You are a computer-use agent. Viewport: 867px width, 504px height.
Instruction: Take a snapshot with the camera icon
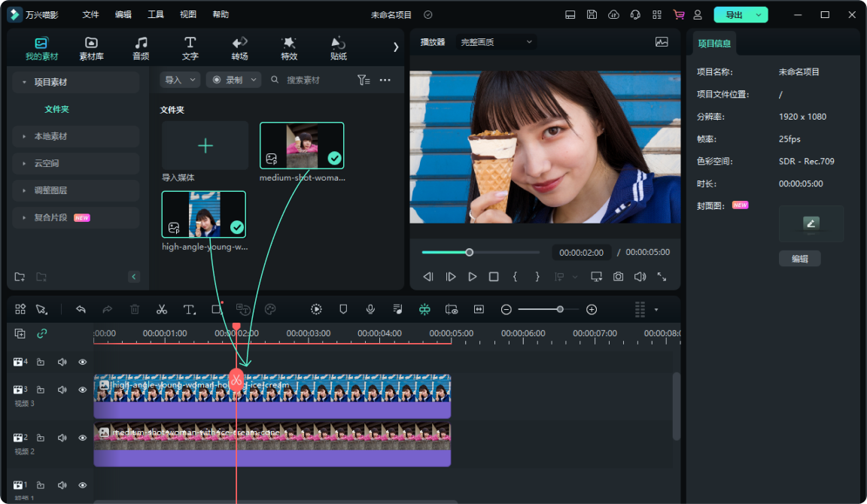618,277
